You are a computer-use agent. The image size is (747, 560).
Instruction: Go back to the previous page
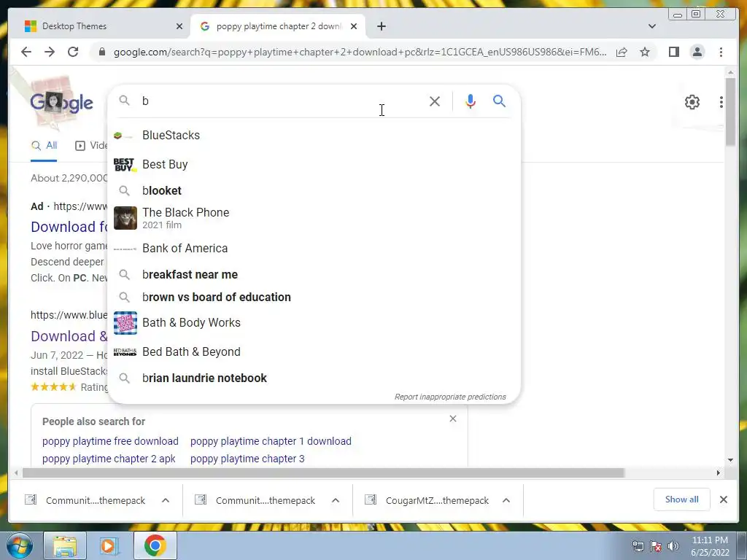[x=26, y=52]
